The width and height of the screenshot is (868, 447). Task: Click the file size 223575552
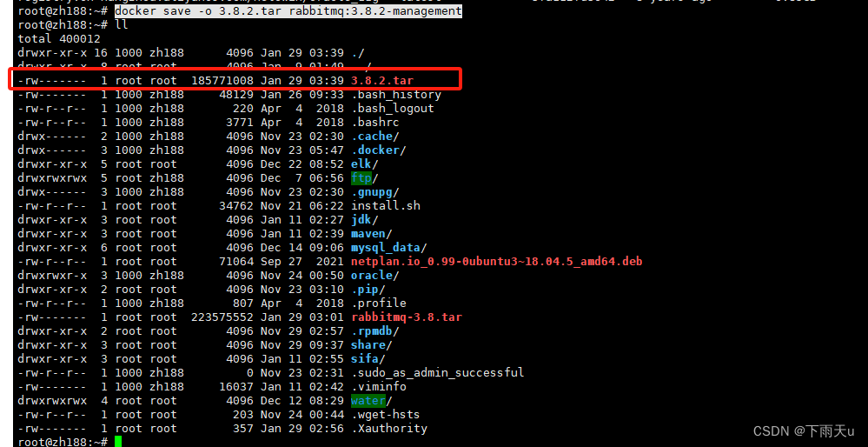pos(222,317)
